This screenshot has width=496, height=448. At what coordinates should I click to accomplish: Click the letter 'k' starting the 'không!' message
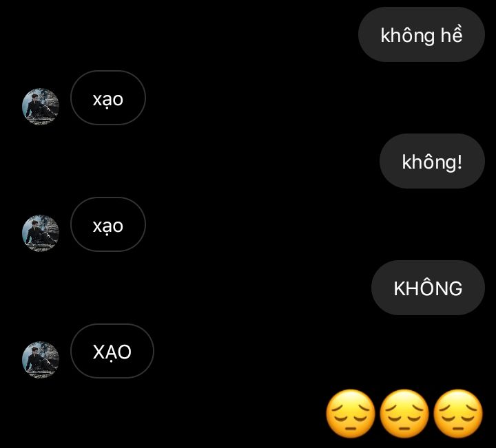point(407,161)
